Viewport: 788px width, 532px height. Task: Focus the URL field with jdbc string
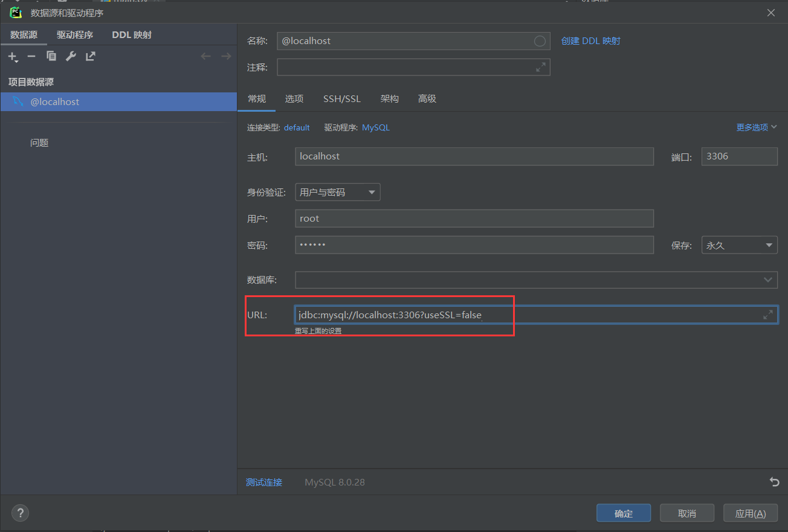click(x=536, y=315)
